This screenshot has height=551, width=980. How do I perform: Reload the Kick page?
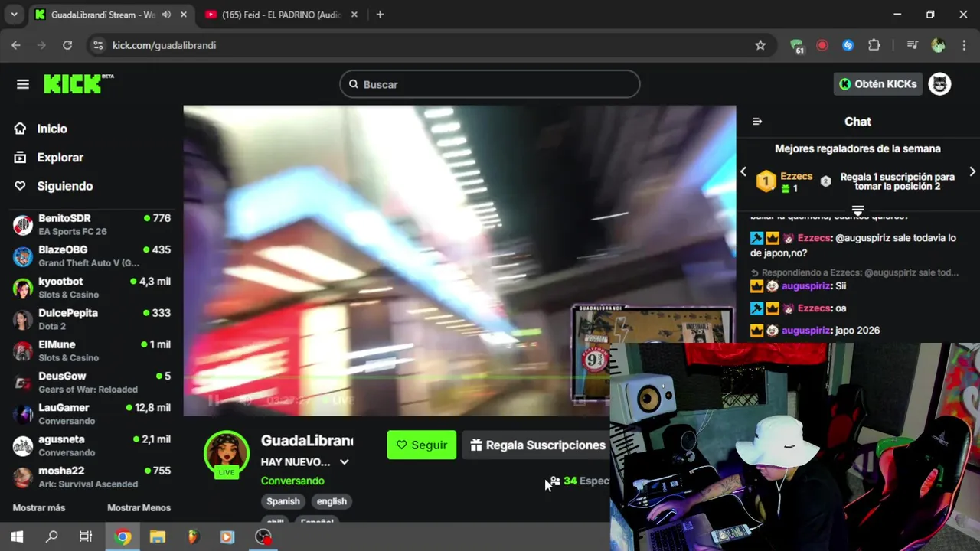coord(67,45)
